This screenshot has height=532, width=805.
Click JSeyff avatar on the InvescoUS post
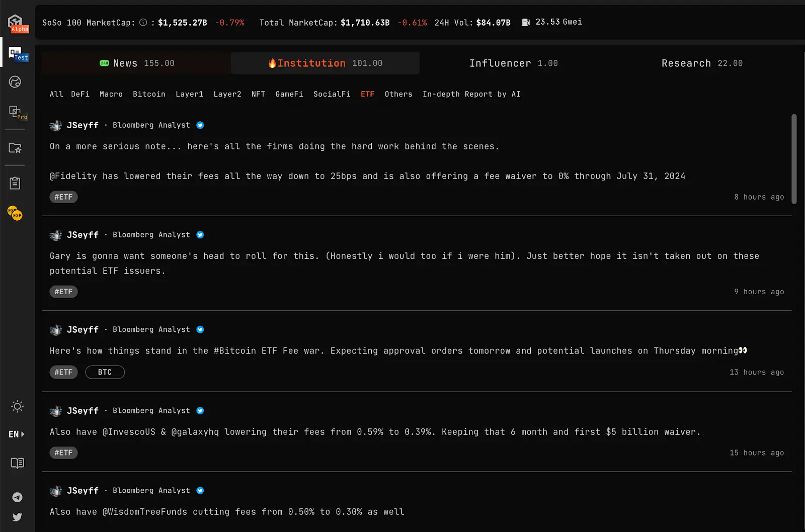(55, 411)
